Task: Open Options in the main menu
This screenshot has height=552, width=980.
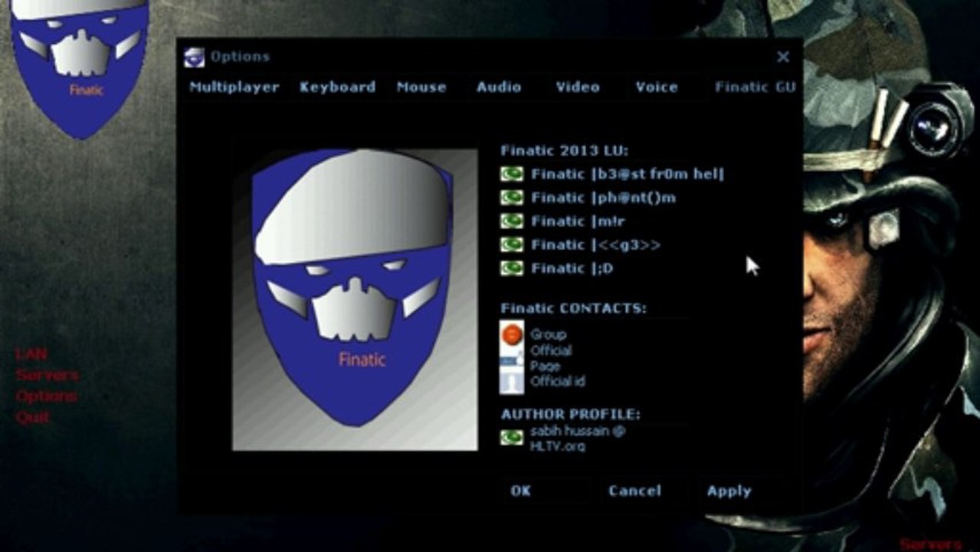Action: [x=46, y=396]
